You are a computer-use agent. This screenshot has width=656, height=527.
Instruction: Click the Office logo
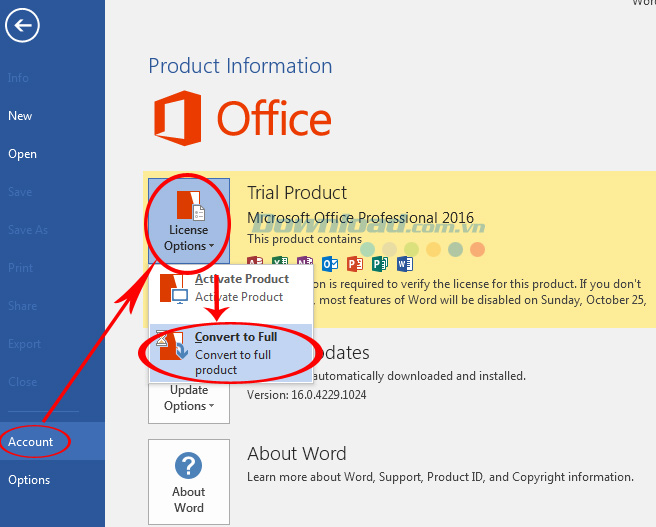click(x=243, y=118)
